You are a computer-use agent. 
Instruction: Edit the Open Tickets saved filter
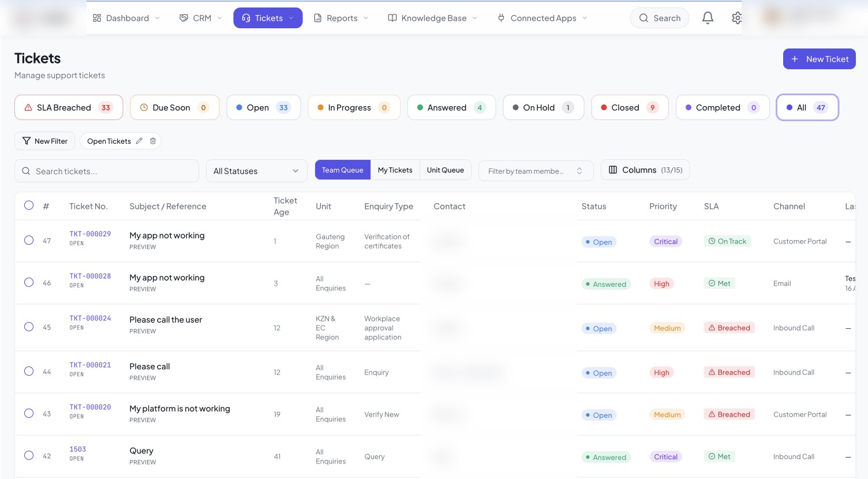139,141
